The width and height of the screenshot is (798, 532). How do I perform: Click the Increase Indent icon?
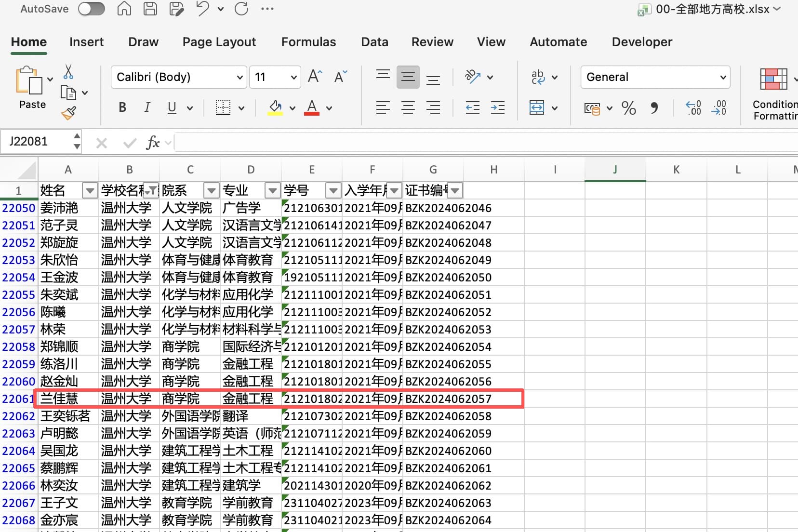pyautogui.click(x=497, y=107)
